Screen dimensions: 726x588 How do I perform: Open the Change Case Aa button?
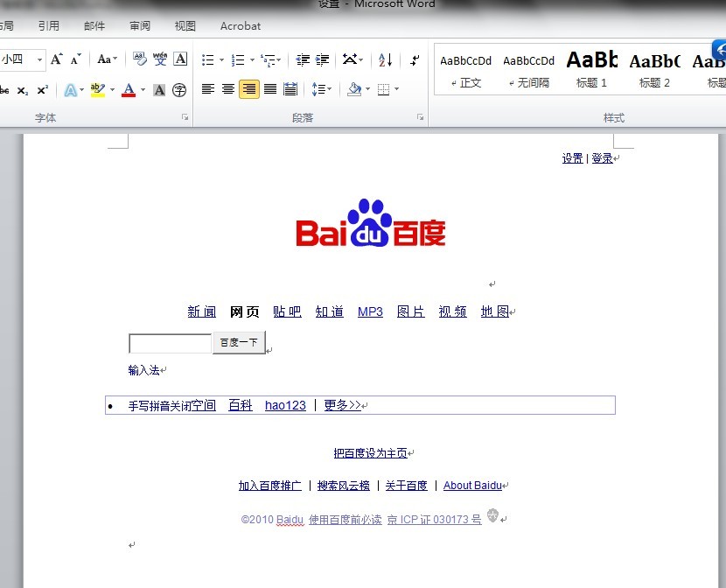(x=107, y=59)
